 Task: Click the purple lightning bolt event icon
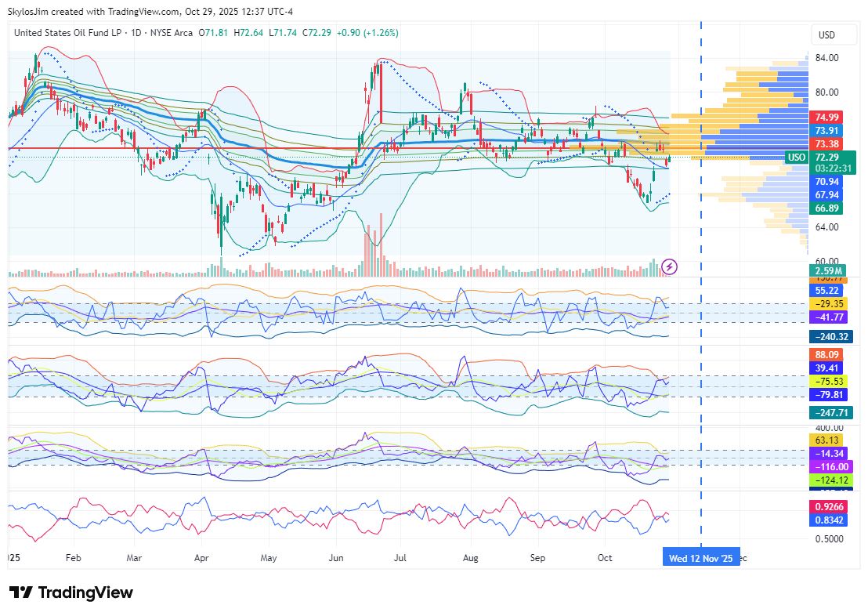pos(670,267)
